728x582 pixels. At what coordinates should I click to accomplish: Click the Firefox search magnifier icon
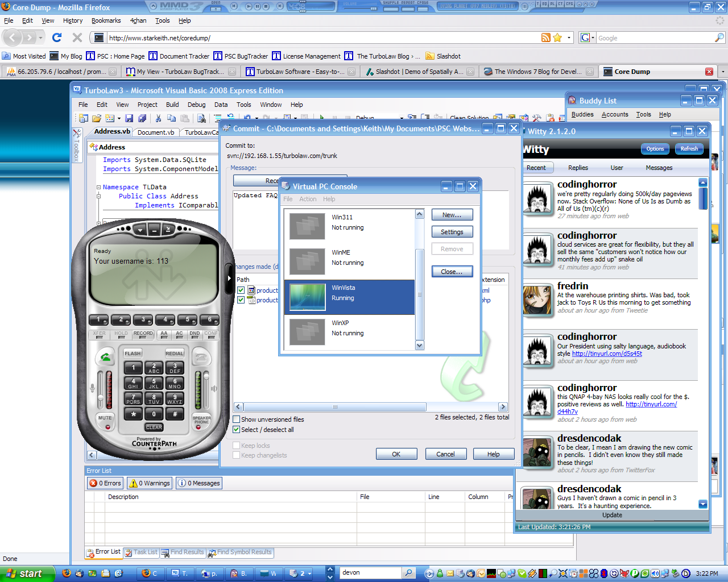[x=719, y=38]
